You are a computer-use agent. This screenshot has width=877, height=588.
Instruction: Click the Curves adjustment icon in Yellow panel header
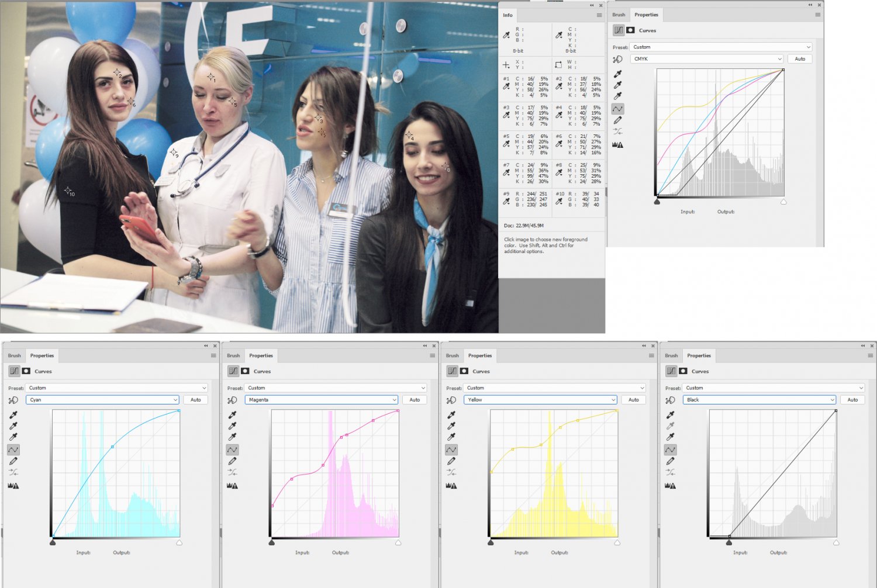tap(453, 371)
